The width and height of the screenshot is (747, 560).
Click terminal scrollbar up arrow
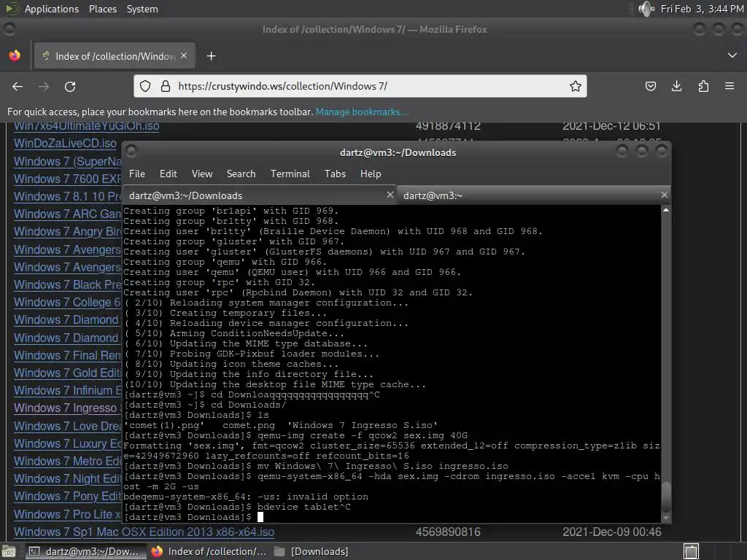(666, 210)
